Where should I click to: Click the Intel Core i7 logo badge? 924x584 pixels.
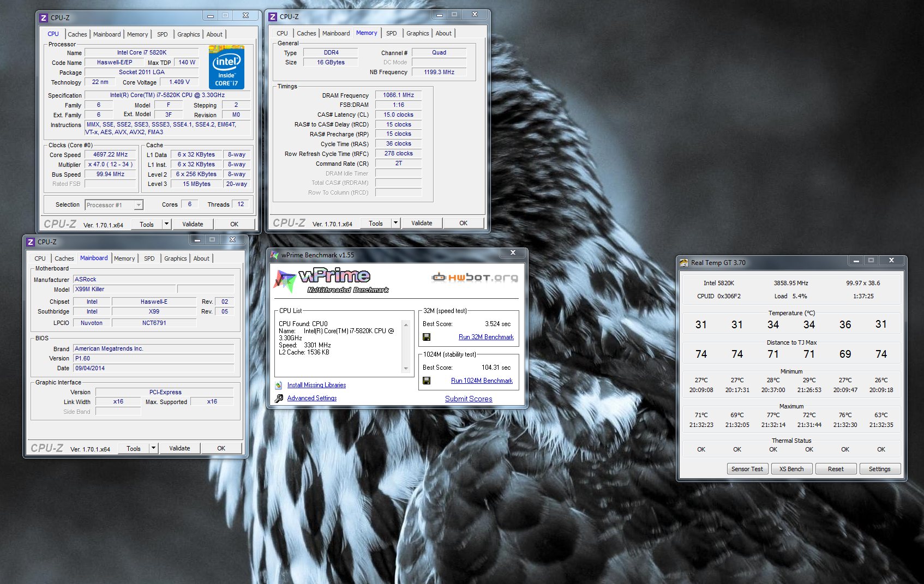tap(226, 68)
